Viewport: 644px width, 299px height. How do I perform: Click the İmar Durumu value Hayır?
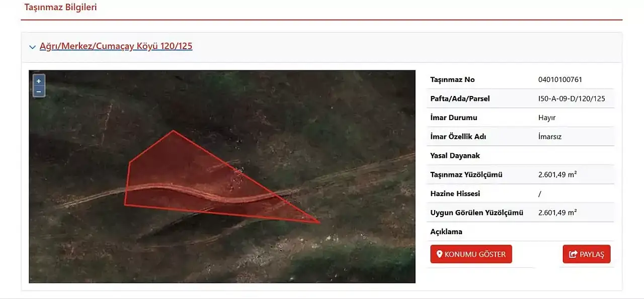click(x=546, y=118)
